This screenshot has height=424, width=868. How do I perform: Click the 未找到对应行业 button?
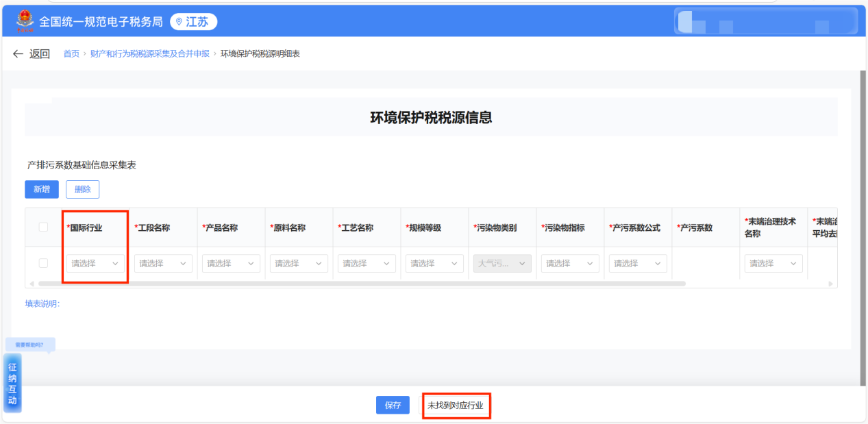[x=456, y=406]
